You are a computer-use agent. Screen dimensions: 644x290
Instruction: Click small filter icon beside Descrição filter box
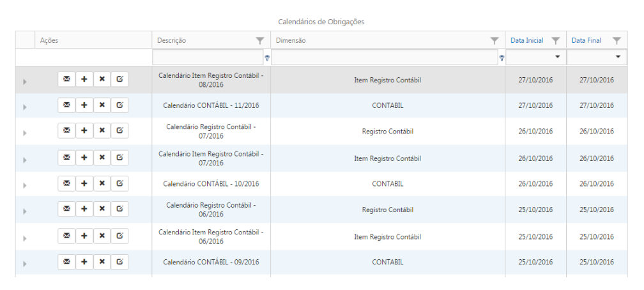point(267,58)
